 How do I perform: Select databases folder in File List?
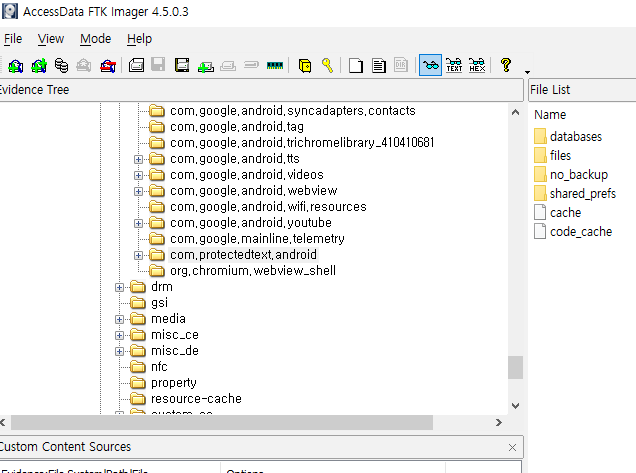(576, 137)
